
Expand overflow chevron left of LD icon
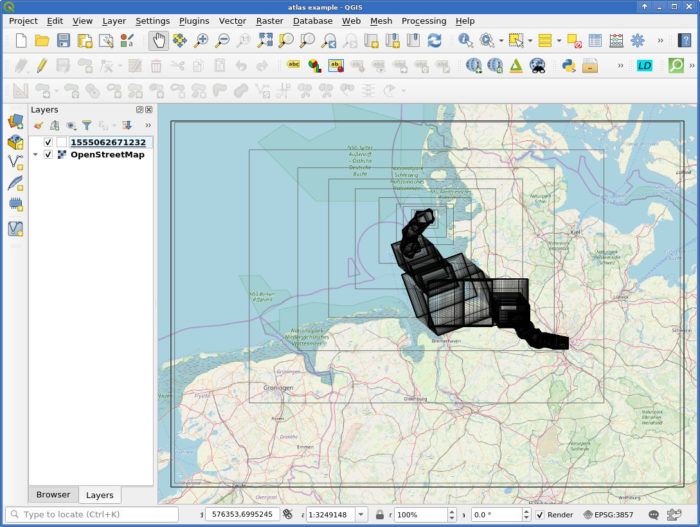(621, 66)
